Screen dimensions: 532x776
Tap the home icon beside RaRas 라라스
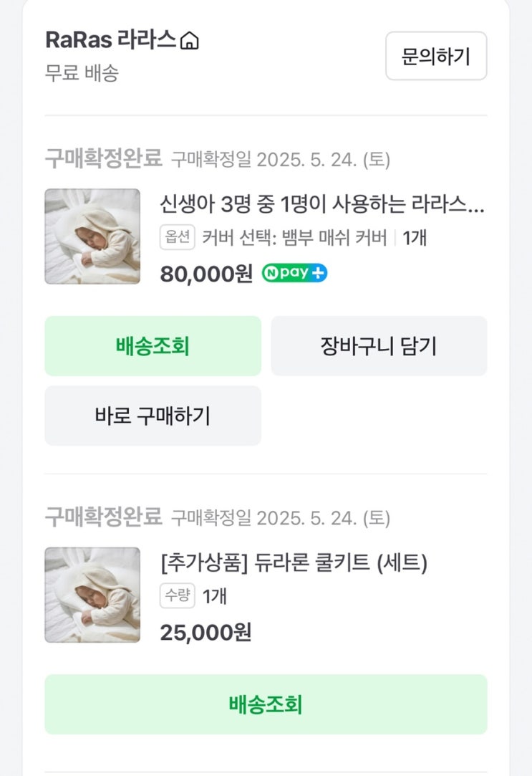tap(189, 42)
